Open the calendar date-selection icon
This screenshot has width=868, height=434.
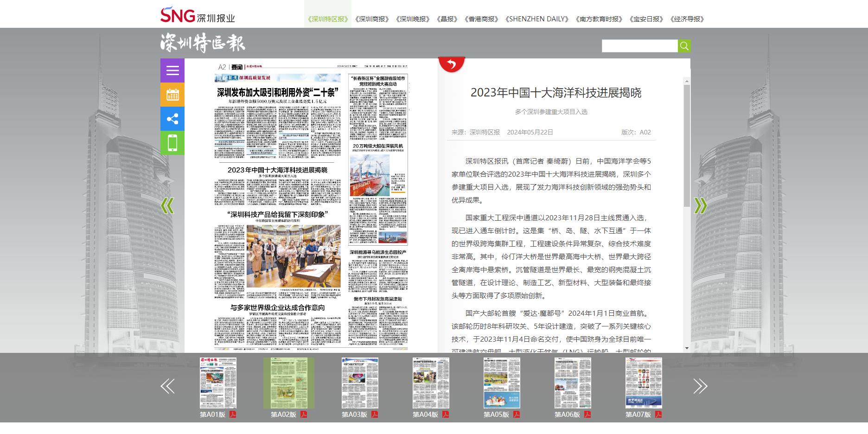(x=172, y=95)
